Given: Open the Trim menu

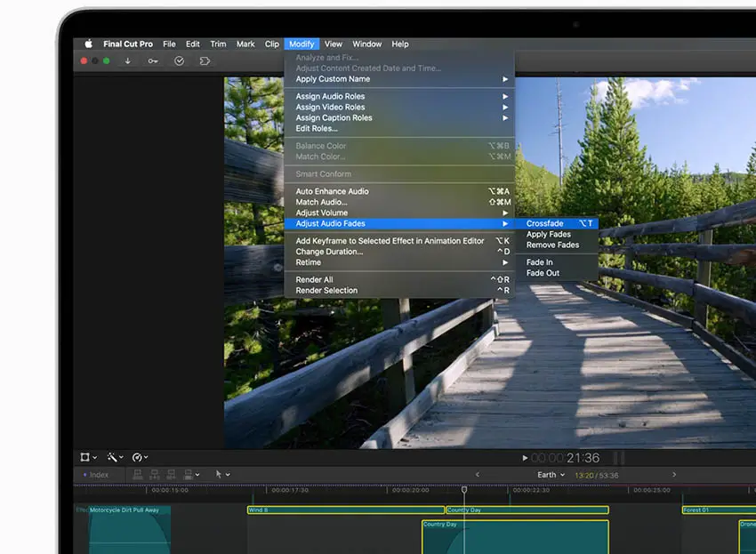Looking at the screenshot, I should [218, 44].
